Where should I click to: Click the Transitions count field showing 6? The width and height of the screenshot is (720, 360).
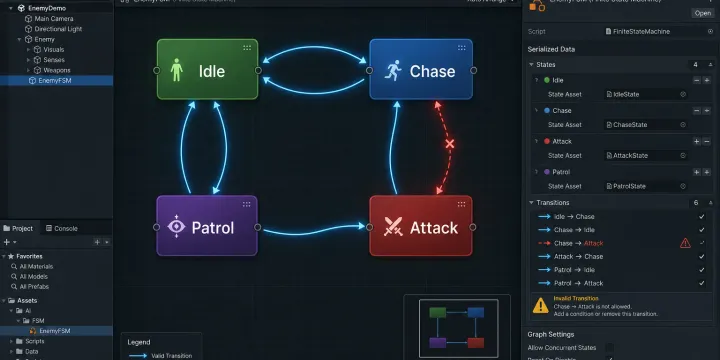pyautogui.click(x=697, y=202)
